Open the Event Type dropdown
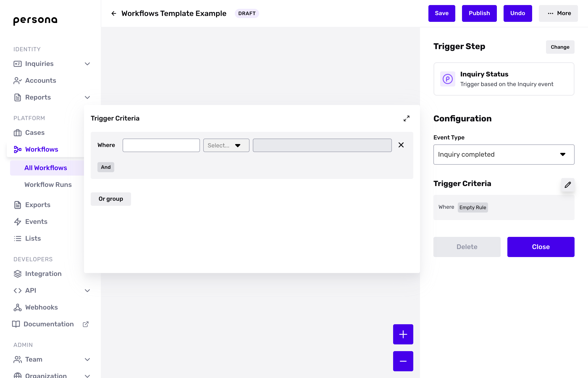The height and width of the screenshot is (378, 588). 504,154
